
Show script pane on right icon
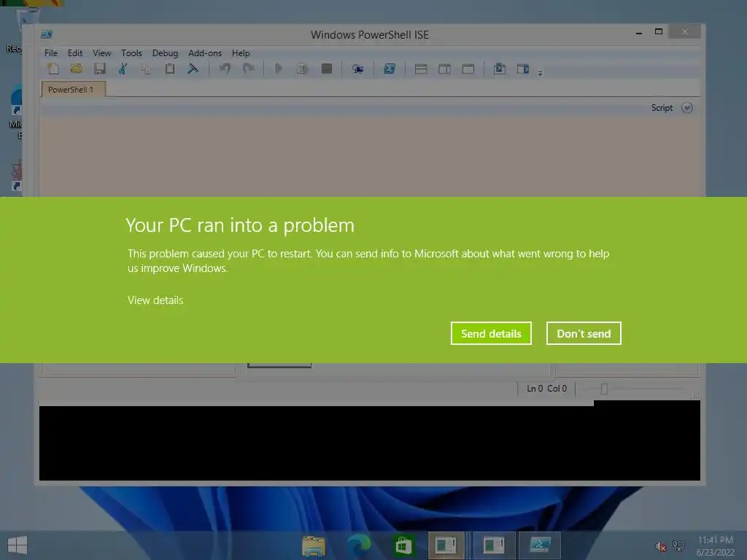[444, 69]
